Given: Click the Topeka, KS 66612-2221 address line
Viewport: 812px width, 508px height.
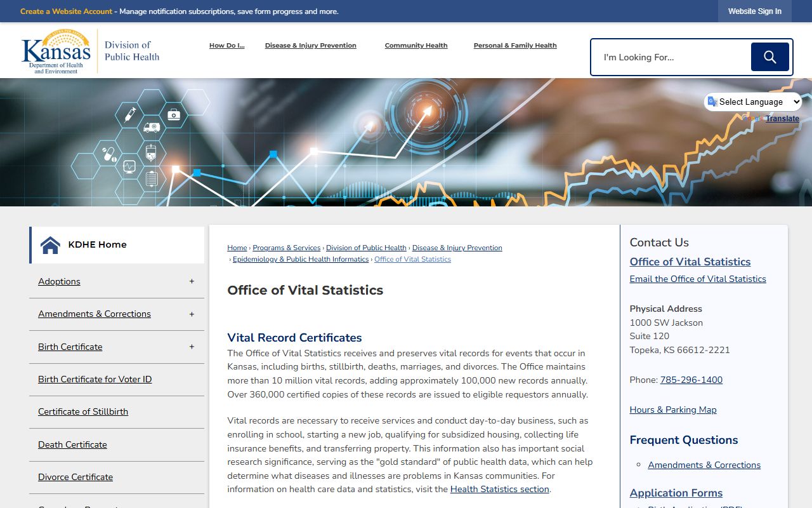Looking at the screenshot, I should coord(680,350).
